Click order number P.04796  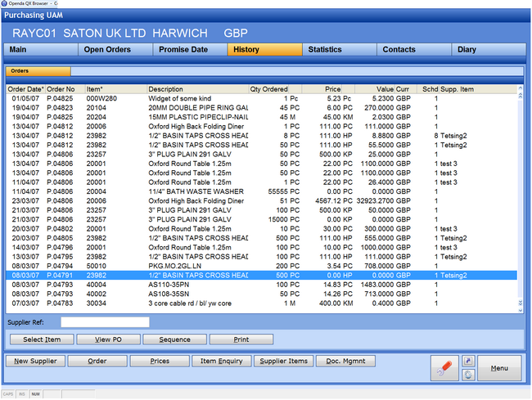[60, 248]
